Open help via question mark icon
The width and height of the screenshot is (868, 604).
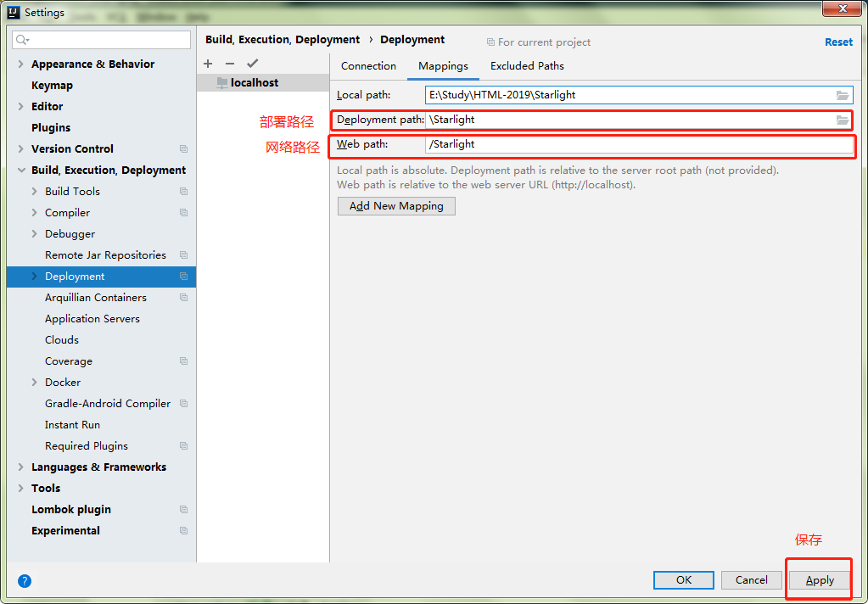point(25,580)
